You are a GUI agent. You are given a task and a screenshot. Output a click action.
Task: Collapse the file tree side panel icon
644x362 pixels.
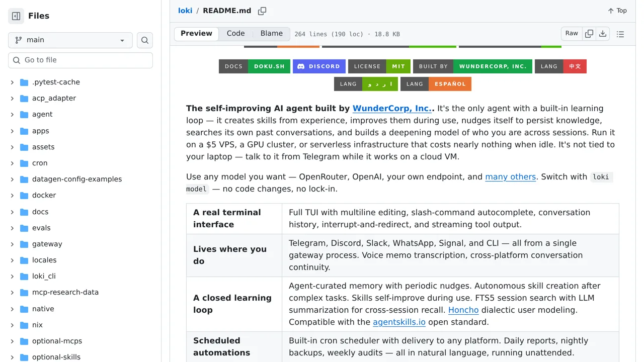(16, 16)
